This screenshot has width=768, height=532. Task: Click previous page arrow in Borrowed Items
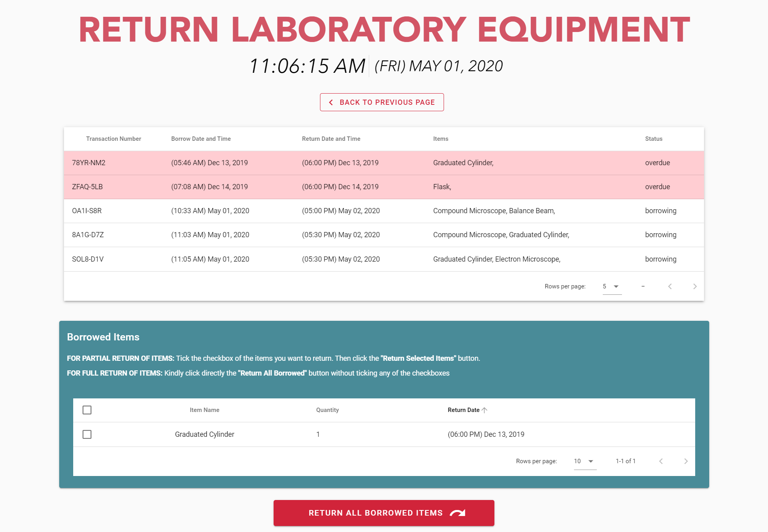(661, 461)
